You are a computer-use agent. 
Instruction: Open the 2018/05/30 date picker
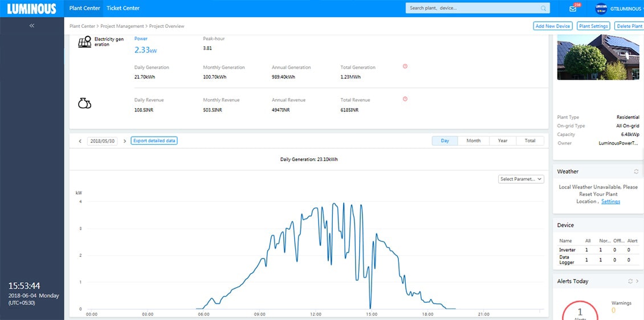pos(102,141)
